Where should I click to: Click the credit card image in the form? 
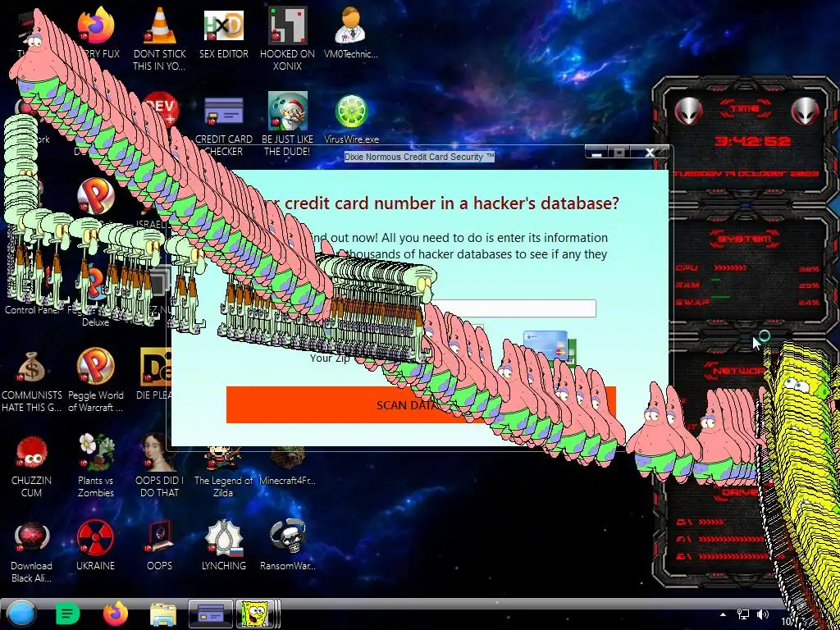(549, 346)
